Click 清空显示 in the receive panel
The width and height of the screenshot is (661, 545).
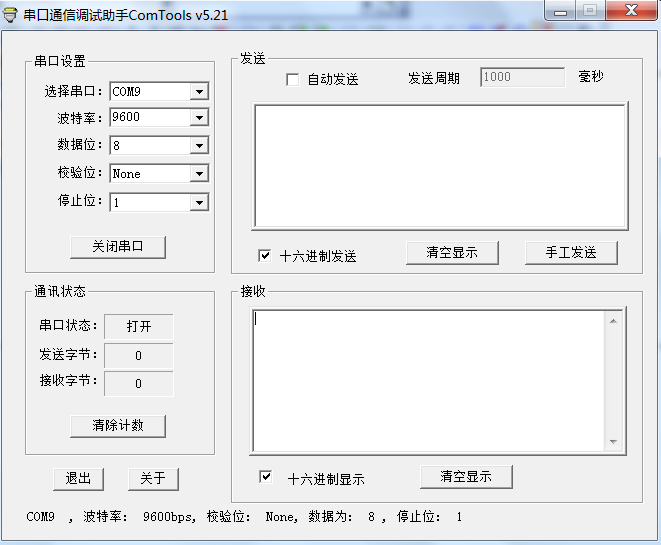coord(466,477)
